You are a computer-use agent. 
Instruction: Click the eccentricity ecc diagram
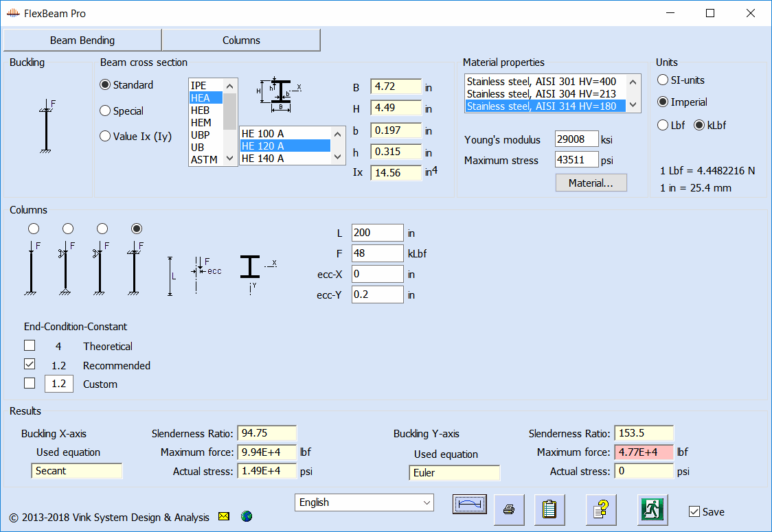[x=206, y=275]
